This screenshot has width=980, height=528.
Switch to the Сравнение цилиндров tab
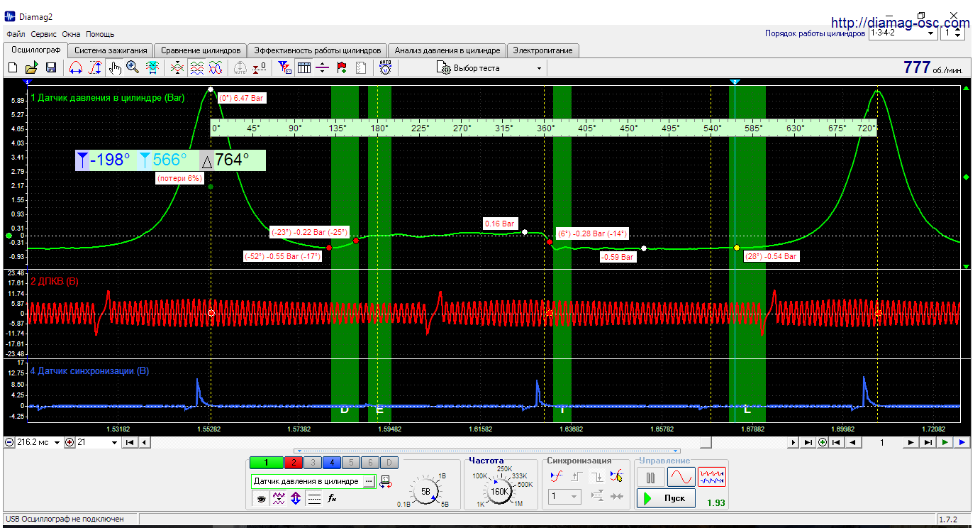pyautogui.click(x=201, y=50)
